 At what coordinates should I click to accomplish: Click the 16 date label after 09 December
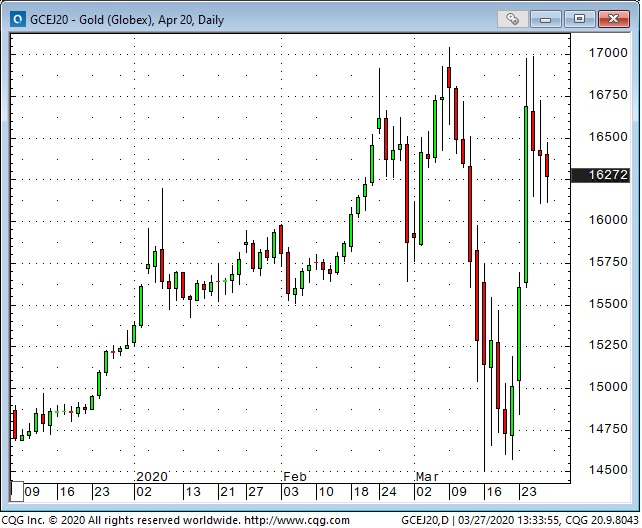[x=67, y=492]
